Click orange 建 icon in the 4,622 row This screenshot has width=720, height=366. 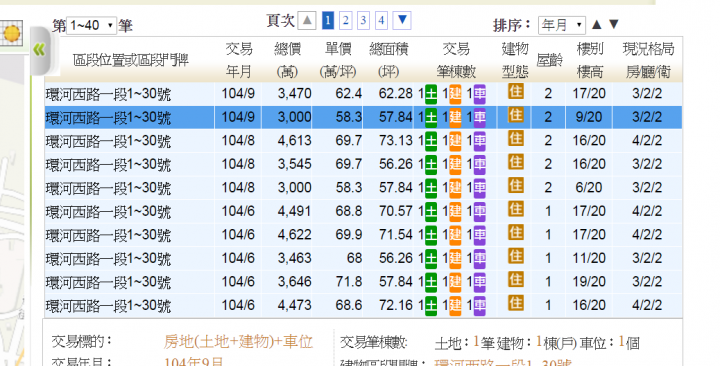coord(455,235)
